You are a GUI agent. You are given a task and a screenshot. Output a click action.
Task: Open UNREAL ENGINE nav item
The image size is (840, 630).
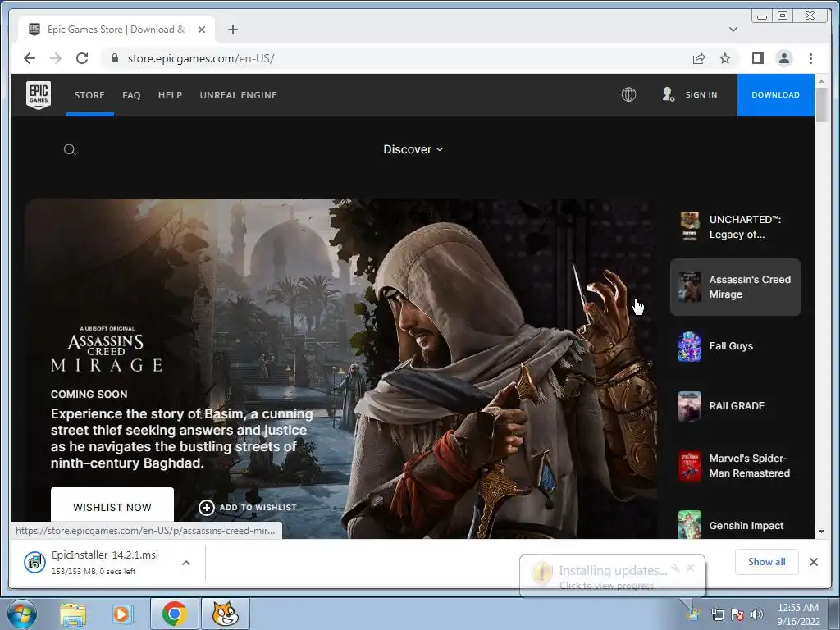[239, 95]
